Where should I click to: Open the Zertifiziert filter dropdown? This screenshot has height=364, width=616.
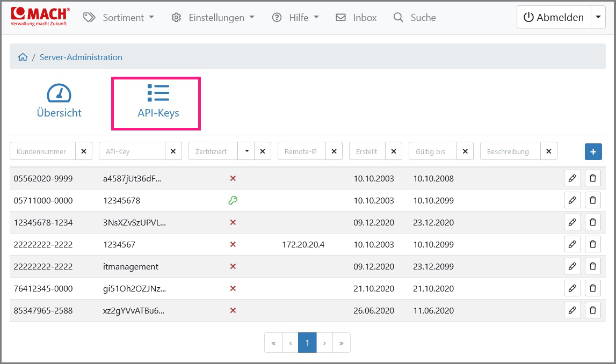247,151
